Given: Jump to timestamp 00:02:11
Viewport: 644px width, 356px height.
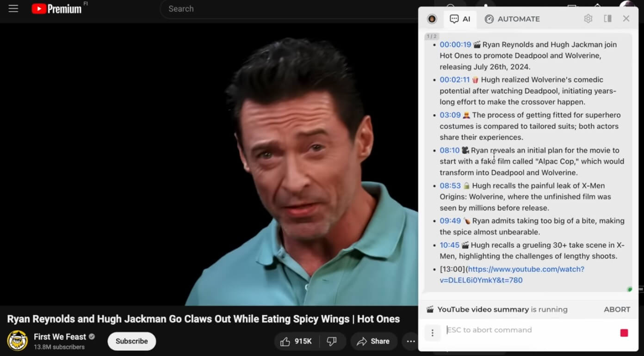Looking at the screenshot, I should tap(455, 80).
